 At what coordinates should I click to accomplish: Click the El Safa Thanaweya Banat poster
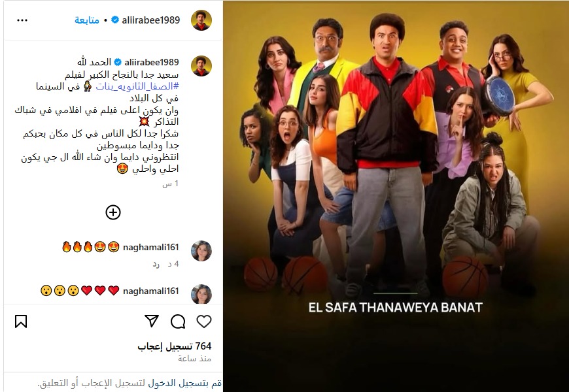pyautogui.click(x=396, y=196)
